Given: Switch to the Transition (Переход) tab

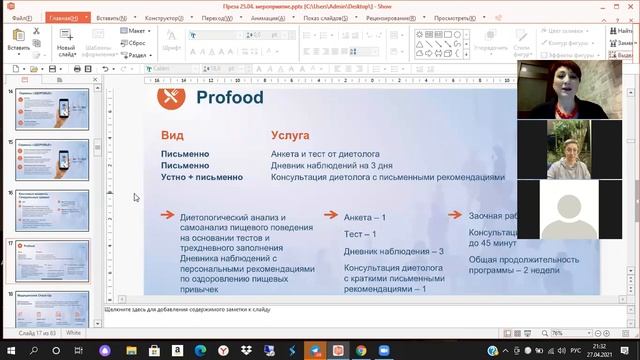Looking at the screenshot, I should [x=217, y=18].
